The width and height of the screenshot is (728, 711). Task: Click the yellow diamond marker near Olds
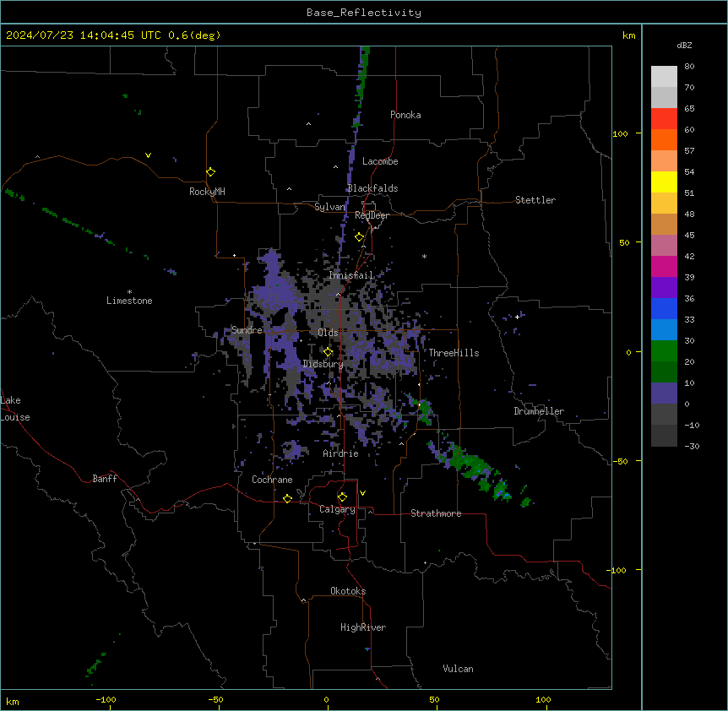click(328, 352)
